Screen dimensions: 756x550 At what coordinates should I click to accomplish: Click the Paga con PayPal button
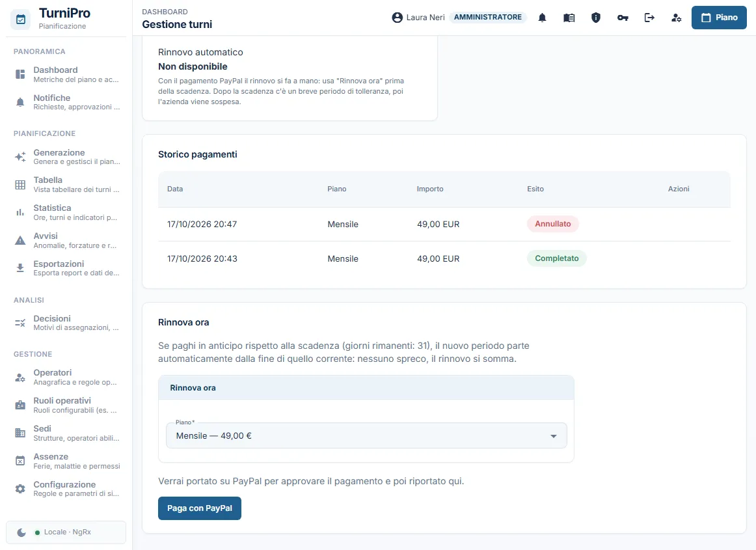tap(200, 508)
